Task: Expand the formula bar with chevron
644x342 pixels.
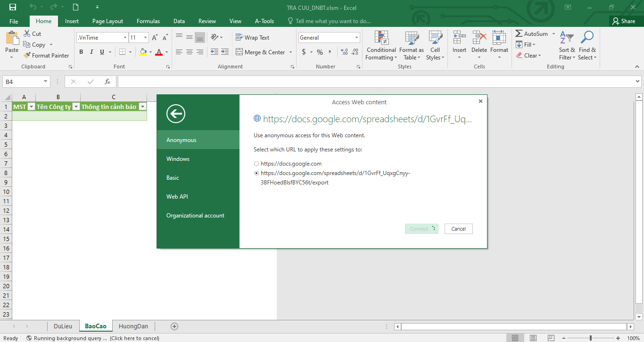Action: (638, 82)
